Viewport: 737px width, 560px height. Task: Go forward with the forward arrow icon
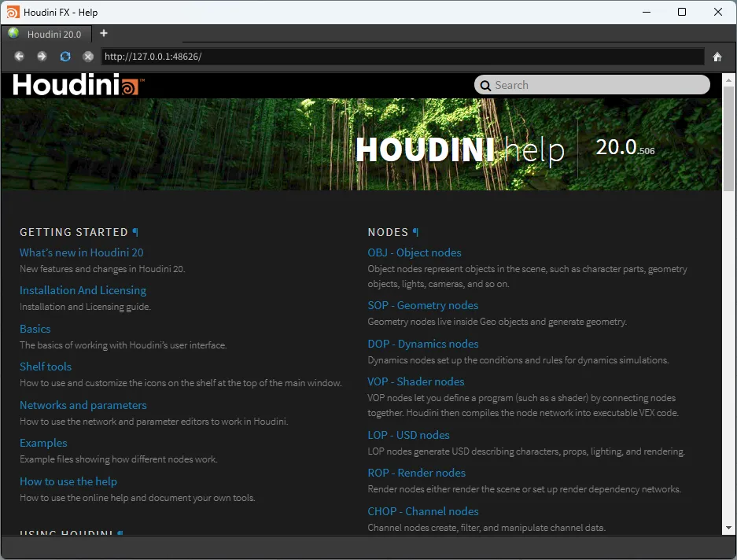point(42,57)
